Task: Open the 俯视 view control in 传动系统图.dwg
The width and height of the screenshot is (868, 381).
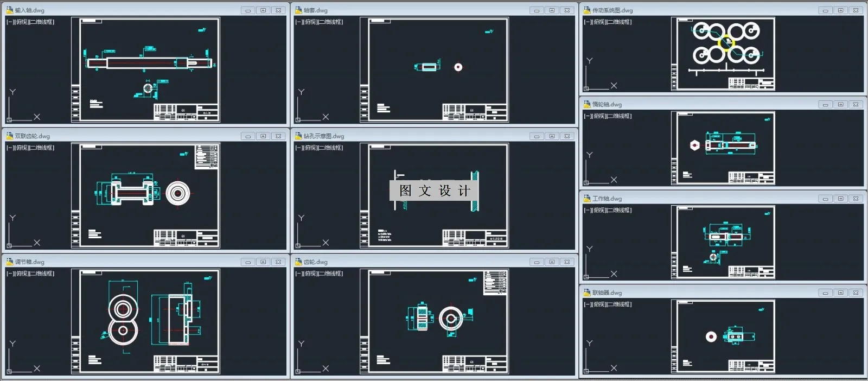Action: 598,22
